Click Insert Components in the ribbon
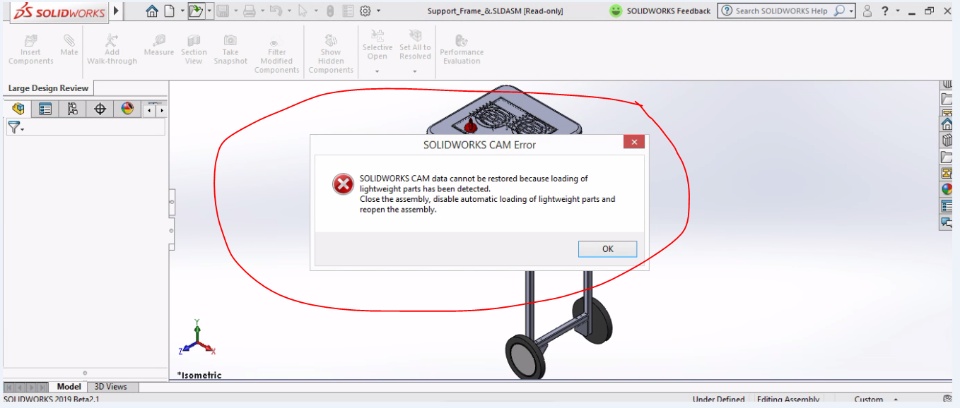The width and height of the screenshot is (960, 408). [31, 50]
